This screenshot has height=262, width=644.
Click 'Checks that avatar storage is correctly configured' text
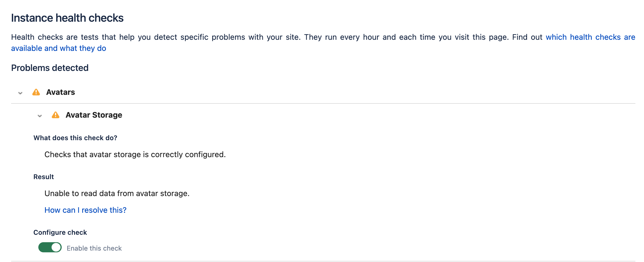[x=135, y=155]
